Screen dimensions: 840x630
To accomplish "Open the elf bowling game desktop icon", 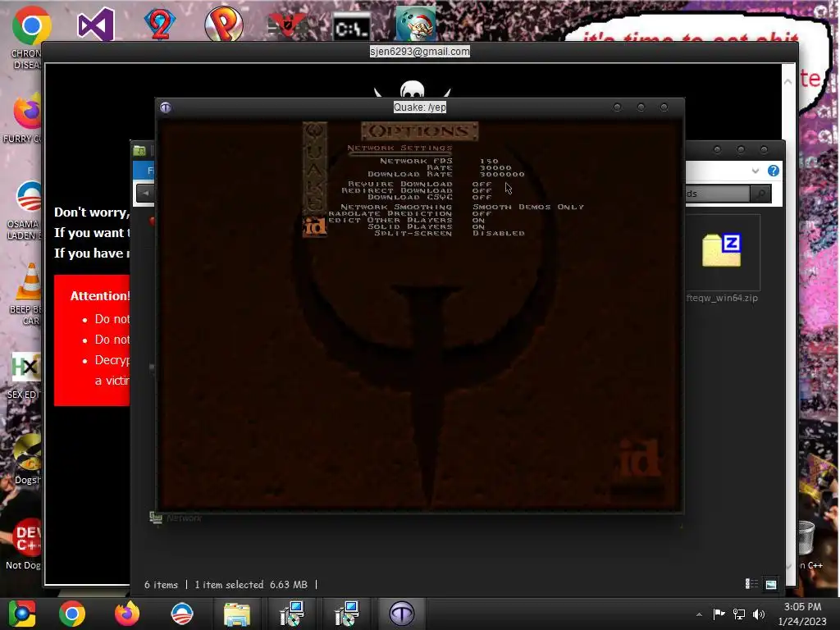I will click(416, 24).
